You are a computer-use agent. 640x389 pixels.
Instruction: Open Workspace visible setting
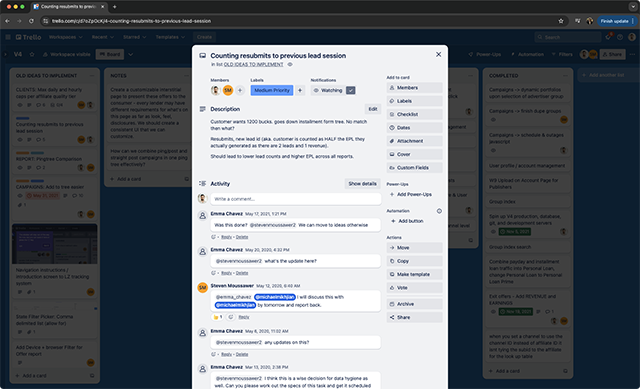click(66, 54)
